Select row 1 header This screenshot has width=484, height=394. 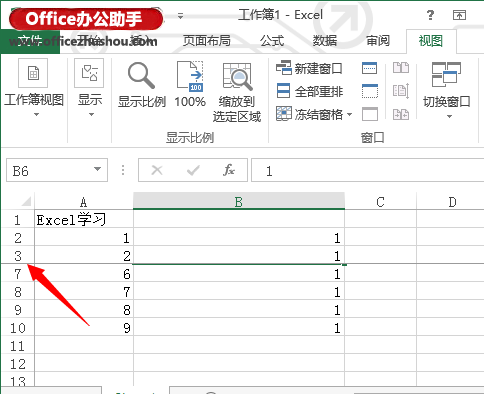(x=18, y=220)
